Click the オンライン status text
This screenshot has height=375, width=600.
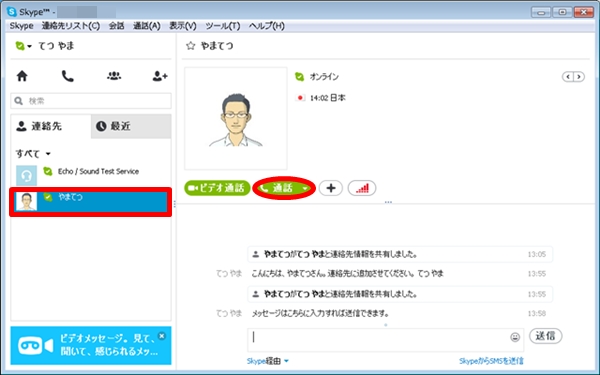coord(324,77)
